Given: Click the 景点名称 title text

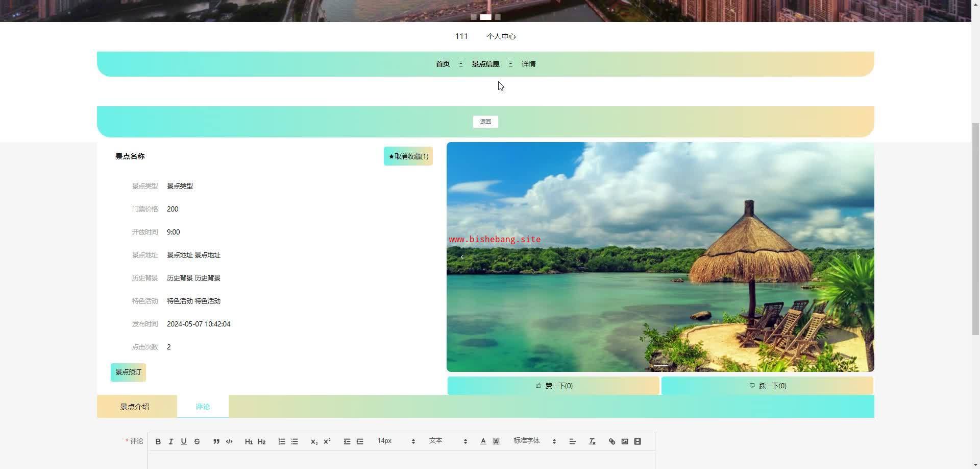Looking at the screenshot, I should point(130,156).
